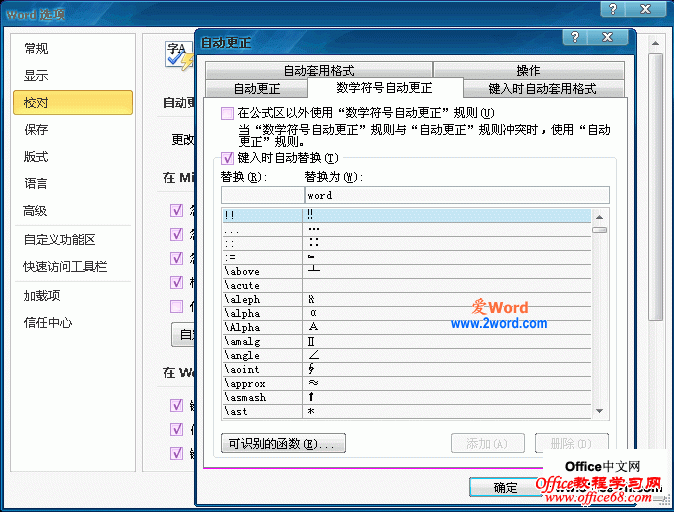Screen dimensions: 674x512
Task: Select 校对 category in Word options
Action: [x=73, y=102]
